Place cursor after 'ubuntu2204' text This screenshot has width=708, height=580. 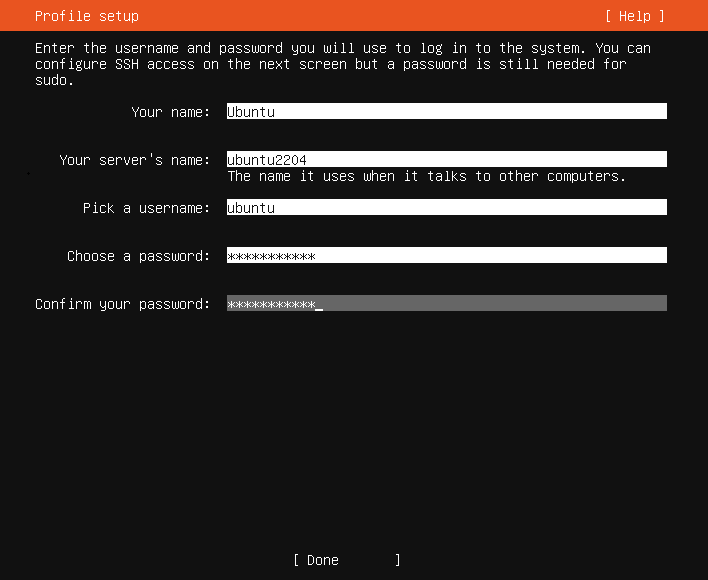click(307, 160)
